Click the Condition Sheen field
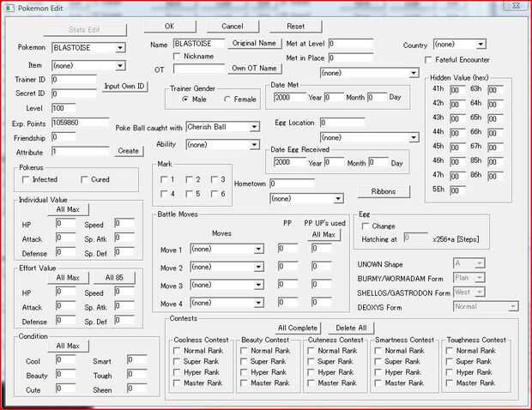The image size is (532, 410). (x=137, y=389)
